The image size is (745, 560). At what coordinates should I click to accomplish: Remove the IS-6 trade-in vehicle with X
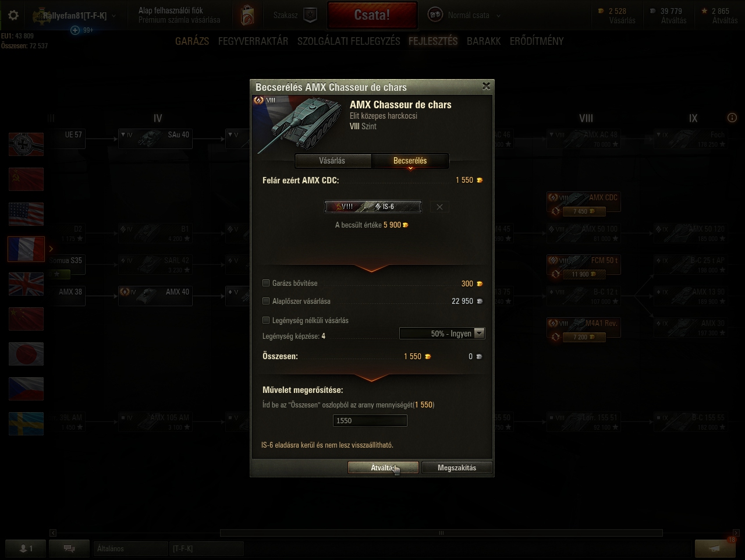(x=439, y=207)
